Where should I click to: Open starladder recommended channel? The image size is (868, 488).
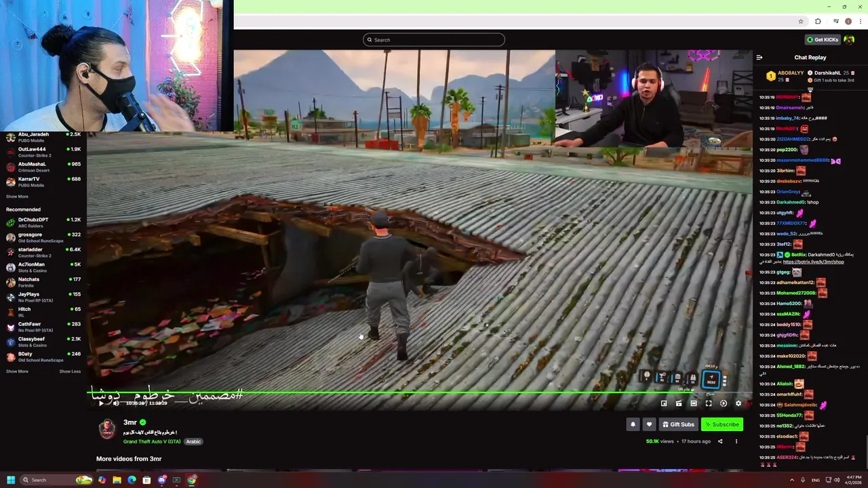click(x=43, y=253)
